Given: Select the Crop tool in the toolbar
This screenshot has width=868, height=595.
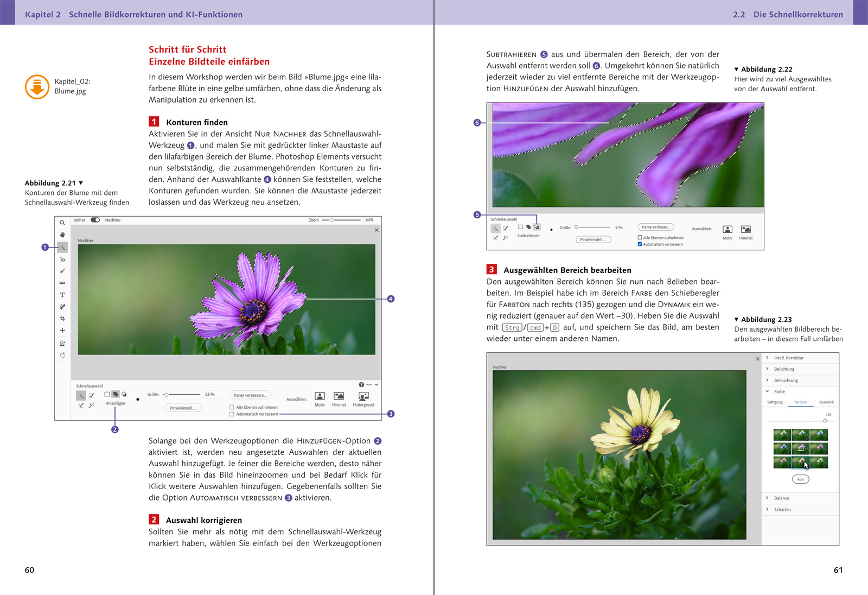Looking at the screenshot, I should [62, 319].
